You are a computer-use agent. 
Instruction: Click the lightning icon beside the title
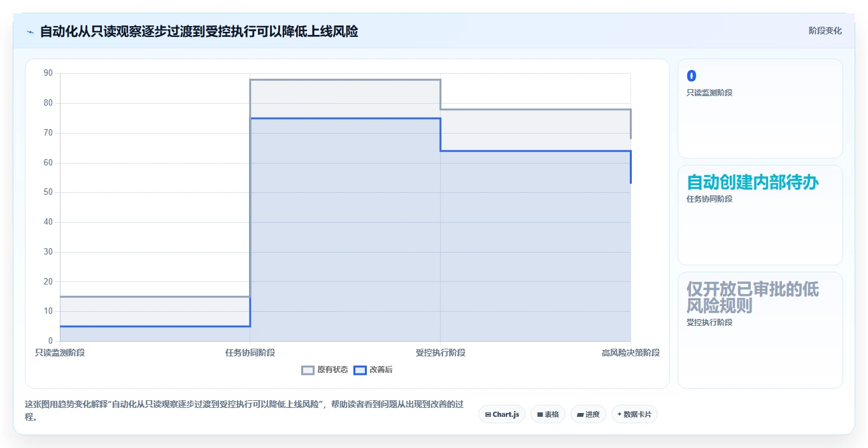(x=30, y=32)
